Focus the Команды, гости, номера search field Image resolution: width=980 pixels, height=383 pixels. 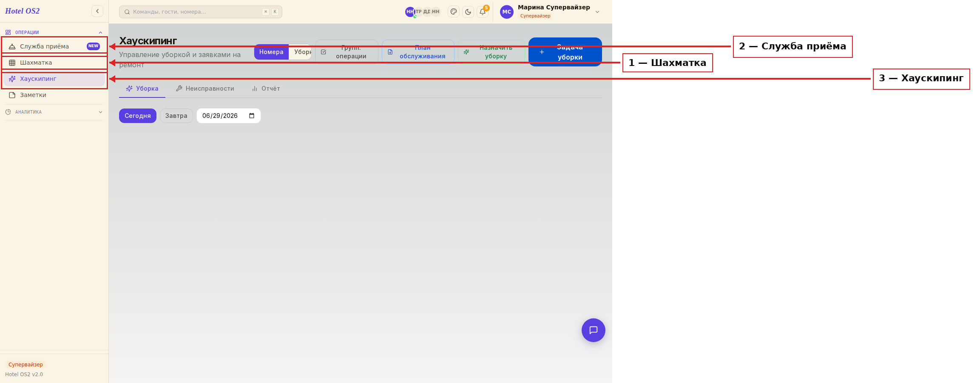(x=201, y=12)
